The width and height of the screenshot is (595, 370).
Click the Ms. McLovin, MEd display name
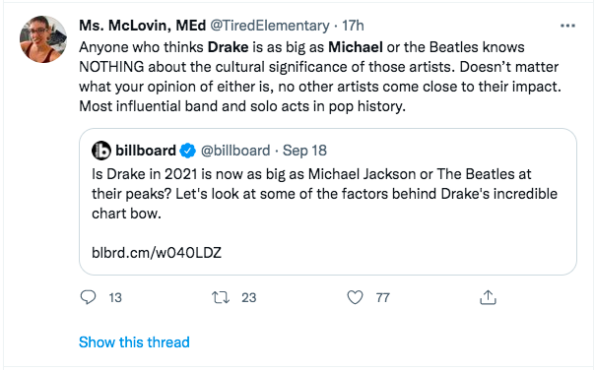point(142,25)
